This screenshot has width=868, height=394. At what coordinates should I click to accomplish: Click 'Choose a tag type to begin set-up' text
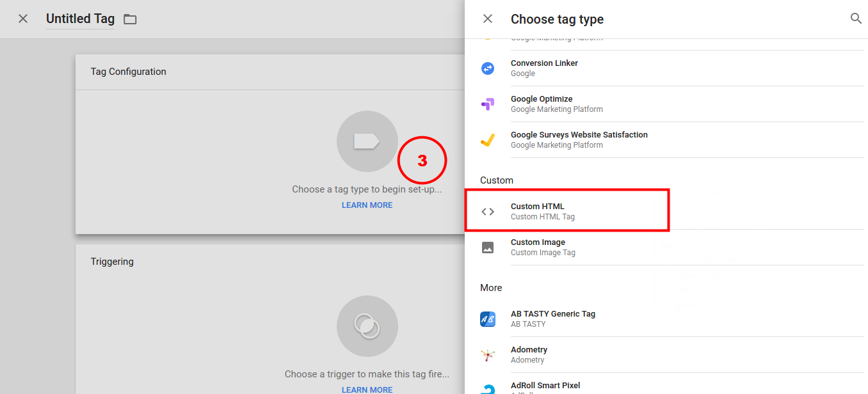click(x=367, y=189)
